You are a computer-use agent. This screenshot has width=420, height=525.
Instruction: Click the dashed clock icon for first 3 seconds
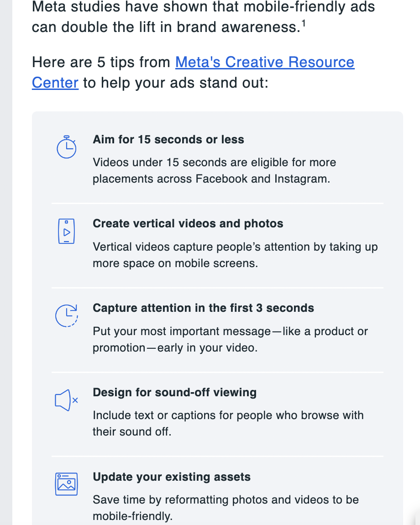[66, 315]
